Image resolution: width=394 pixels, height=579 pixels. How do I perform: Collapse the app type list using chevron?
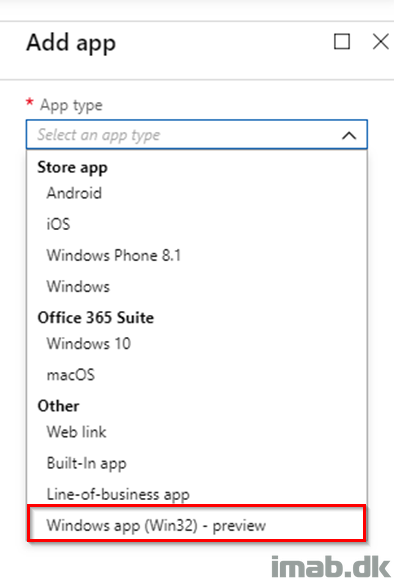349,136
